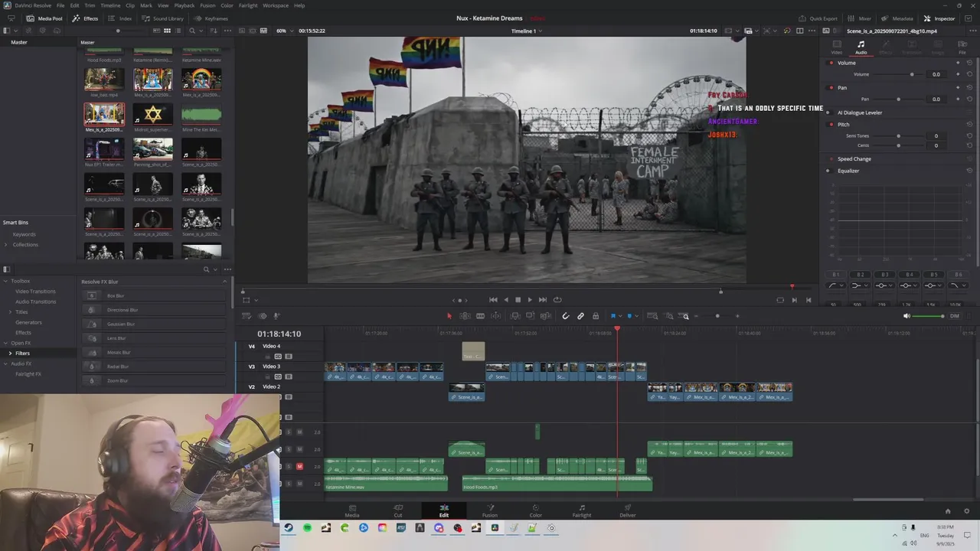Click the Quick Export button
The width and height of the screenshot is (980, 551).
click(818, 18)
